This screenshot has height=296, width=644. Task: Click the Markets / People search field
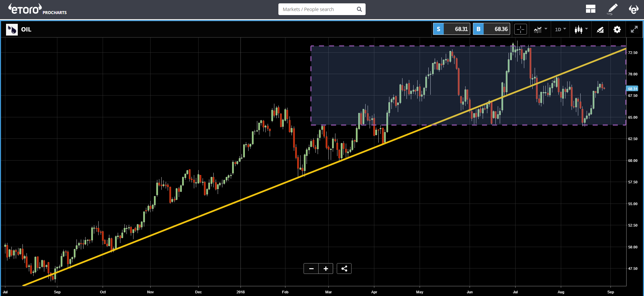317,9
